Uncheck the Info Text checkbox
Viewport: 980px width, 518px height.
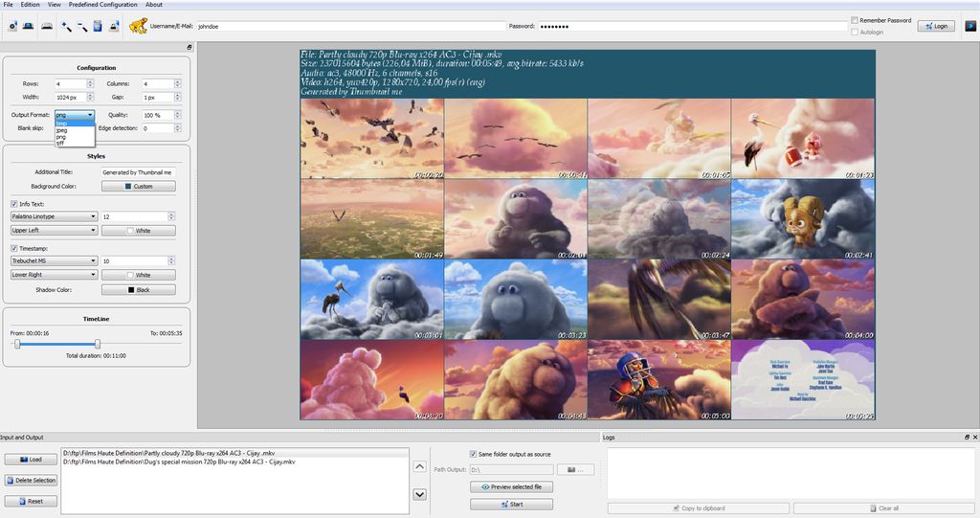[x=14, y=204]
